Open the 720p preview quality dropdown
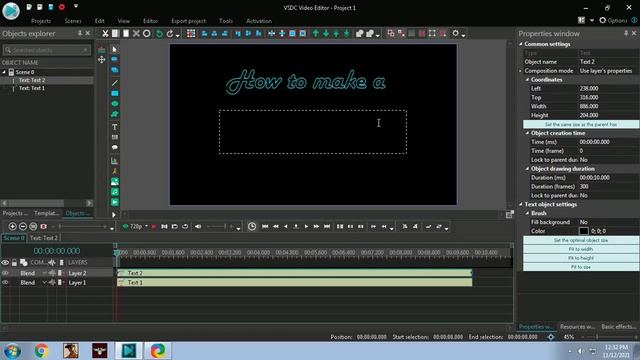This screenshot has width=640, height=360. pyautogui.click(x=146, y=226)
